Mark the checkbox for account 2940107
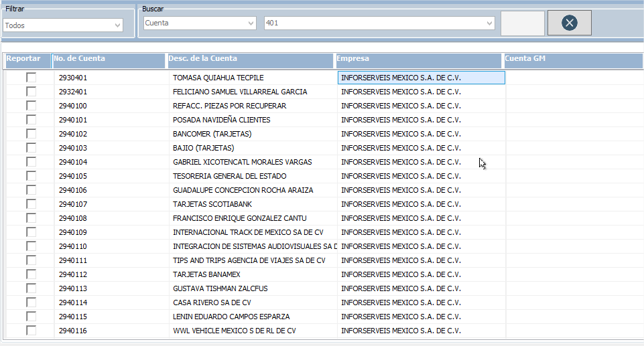This screenshot has width=644, height=346. point(31,203)
